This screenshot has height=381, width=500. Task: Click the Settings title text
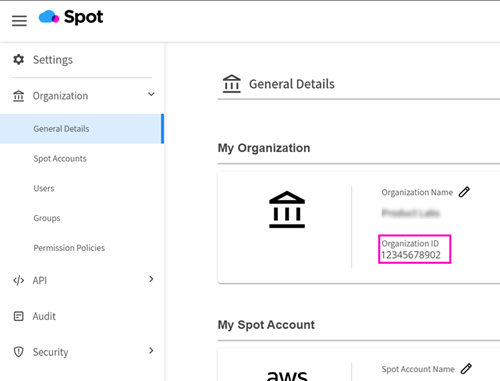53,60
